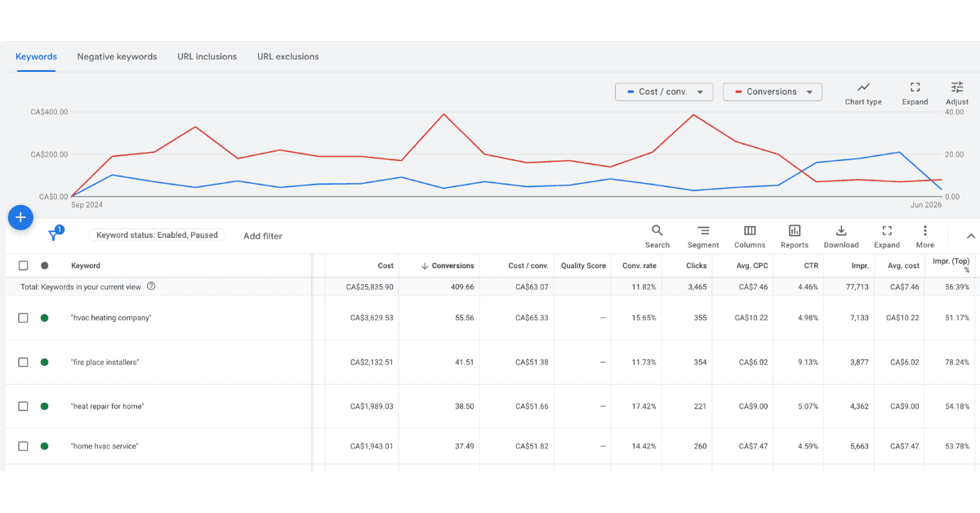Click the Jun 2026 chart axis label

[x=926, y=205]
